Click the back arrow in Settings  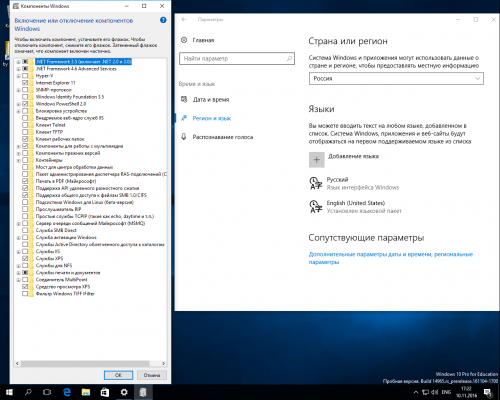[184, 19]
